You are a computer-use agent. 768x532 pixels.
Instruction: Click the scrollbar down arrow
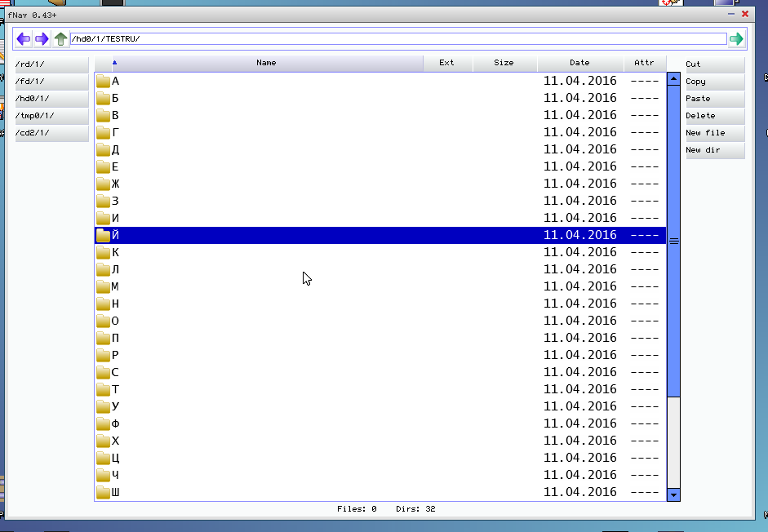pyautogui.click(x=673, y=494)
